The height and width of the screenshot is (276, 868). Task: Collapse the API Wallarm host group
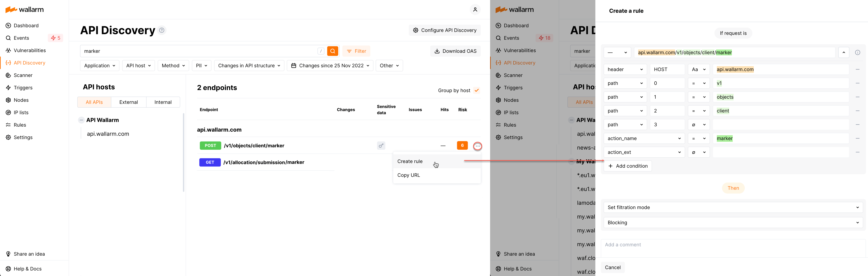(x=81, y=120)
